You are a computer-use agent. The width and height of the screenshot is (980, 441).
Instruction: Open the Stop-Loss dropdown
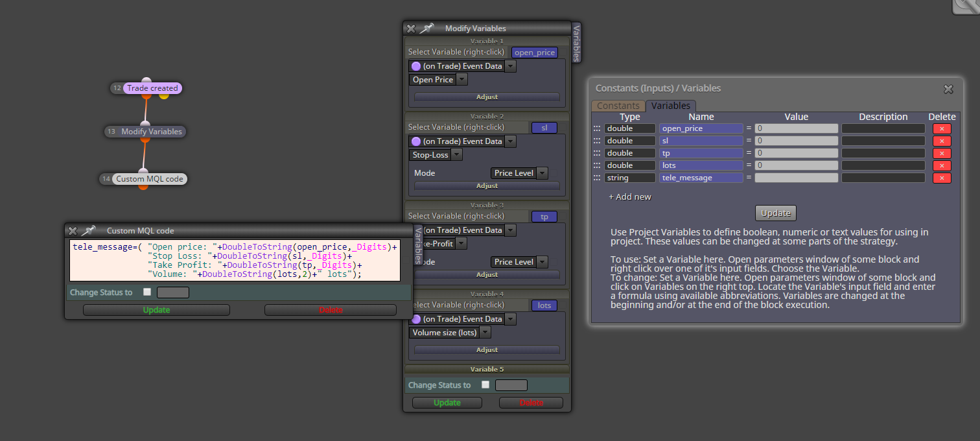[x=456, y=155]
